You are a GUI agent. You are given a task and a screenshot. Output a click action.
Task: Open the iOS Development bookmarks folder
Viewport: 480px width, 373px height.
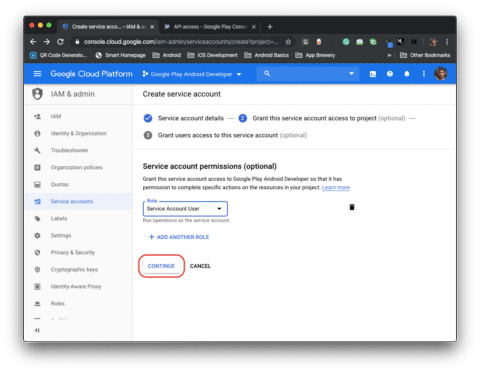212,55
